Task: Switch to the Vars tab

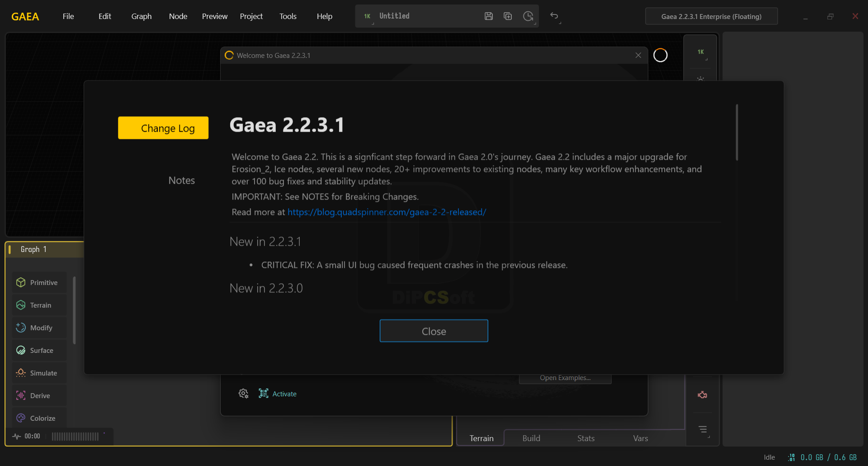Action: pyautogui.click(x=641, y=438)
